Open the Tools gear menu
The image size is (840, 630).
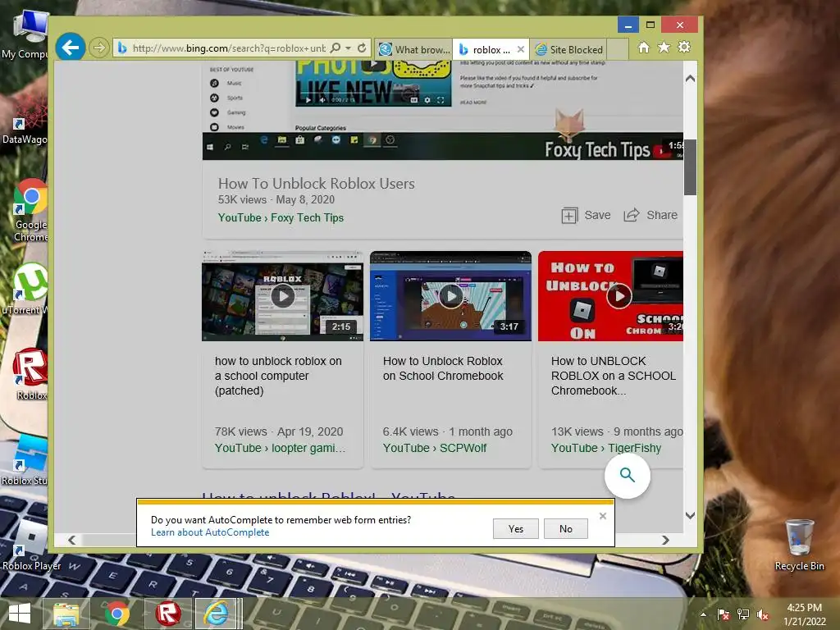pyautogui.click(x=684, y=47)
